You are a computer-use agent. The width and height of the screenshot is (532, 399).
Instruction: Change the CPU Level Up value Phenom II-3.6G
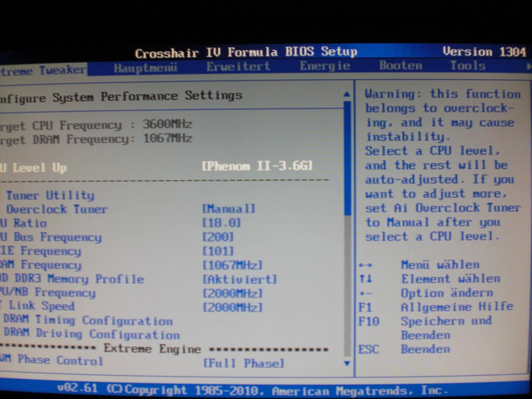[x=257, y=166]
